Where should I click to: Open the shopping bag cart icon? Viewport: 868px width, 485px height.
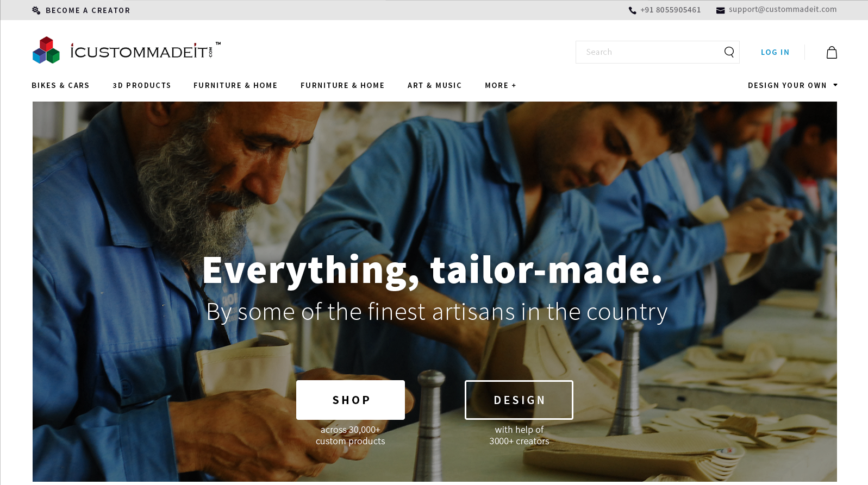click(832, 52)
